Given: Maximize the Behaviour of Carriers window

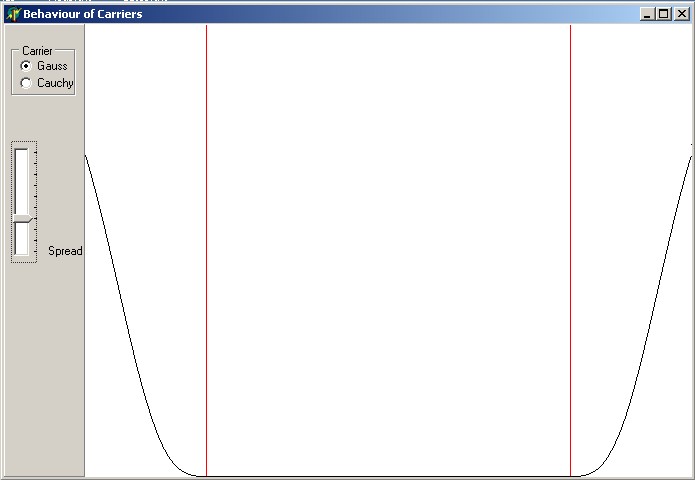Looking at the screenshot, I should pyautogui.click(x=664, y=14).
